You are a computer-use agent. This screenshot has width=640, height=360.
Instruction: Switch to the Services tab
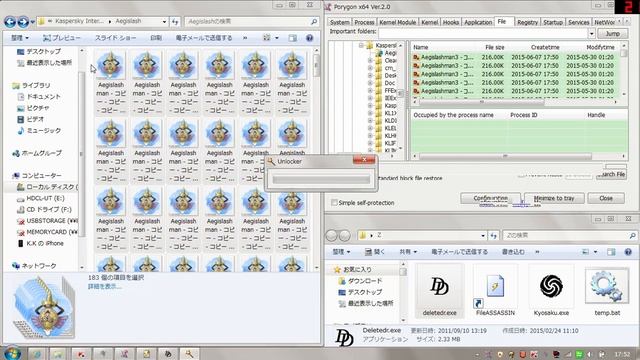[x=578, y=22]
